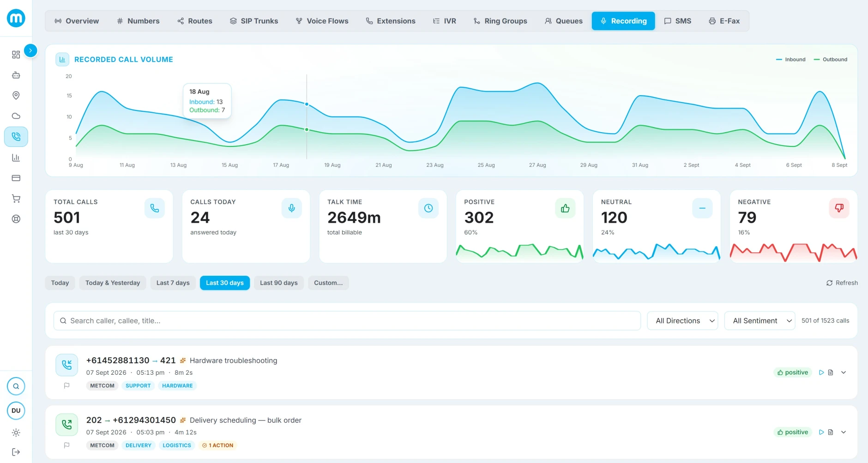Viewport: 868px width, 463px height.
Task: Open the All Directions dropdown
Action: (683, 321)
